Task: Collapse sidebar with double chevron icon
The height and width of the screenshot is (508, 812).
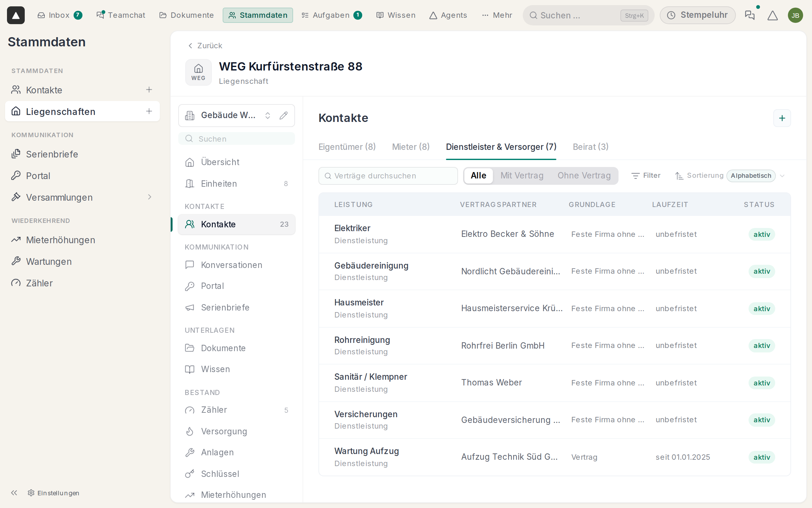Action: click(x=14, y=492)
